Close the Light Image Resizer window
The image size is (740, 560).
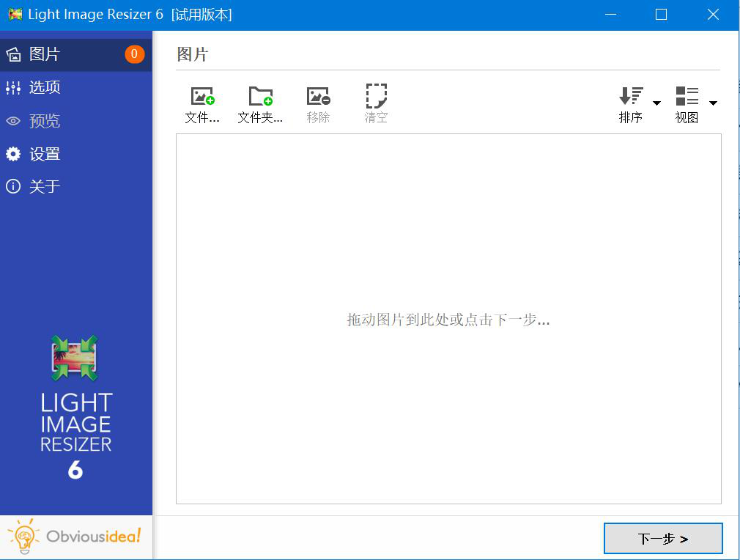tap(713, 15)
